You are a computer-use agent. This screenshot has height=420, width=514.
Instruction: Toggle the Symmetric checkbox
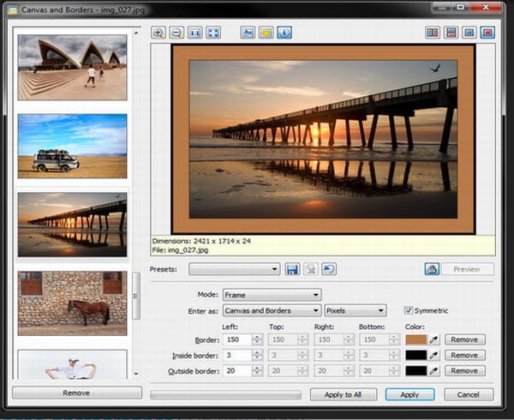409,310
